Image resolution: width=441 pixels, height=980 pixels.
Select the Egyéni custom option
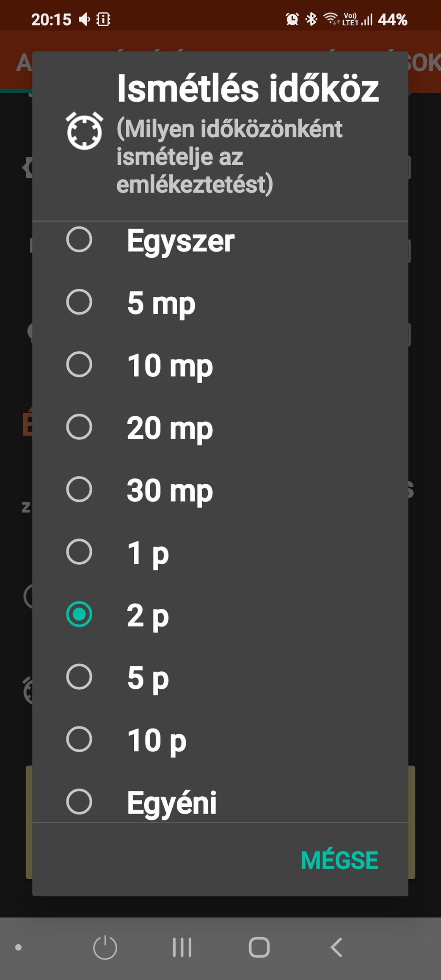point(220,801)
